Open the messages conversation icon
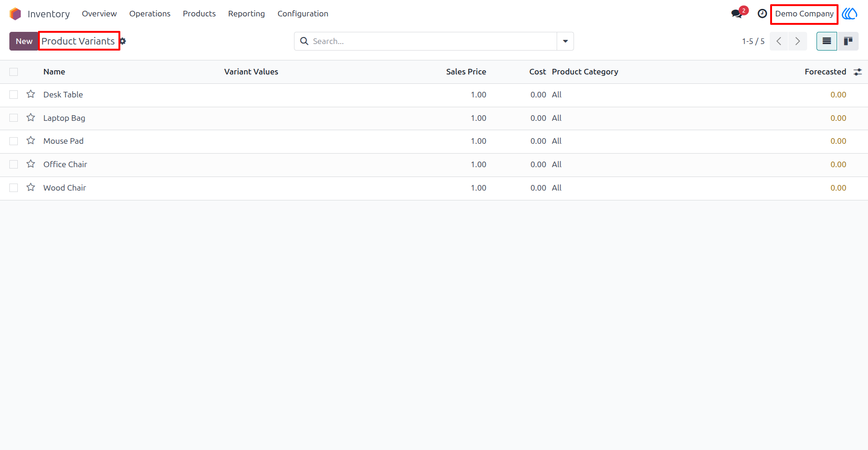 (x=737, y=14)
